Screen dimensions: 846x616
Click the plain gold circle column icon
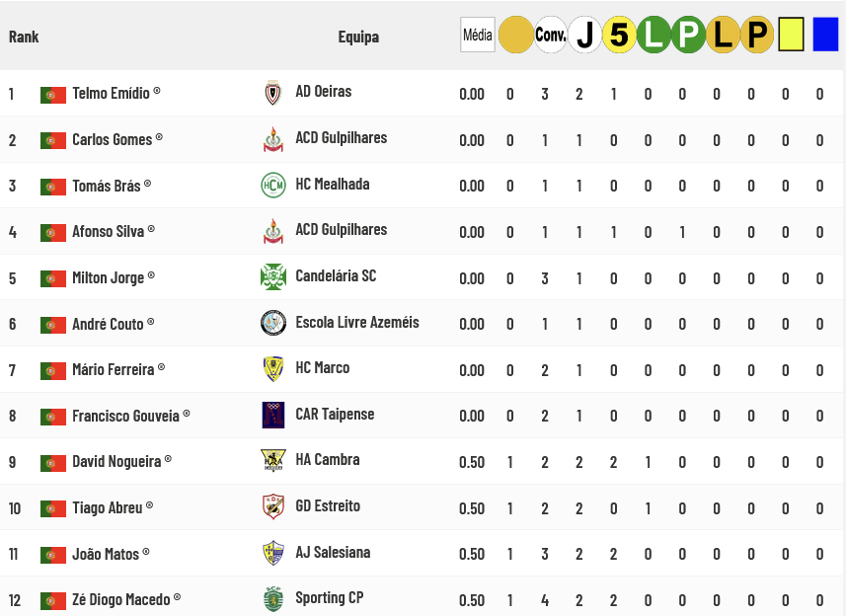coord(515,36)
